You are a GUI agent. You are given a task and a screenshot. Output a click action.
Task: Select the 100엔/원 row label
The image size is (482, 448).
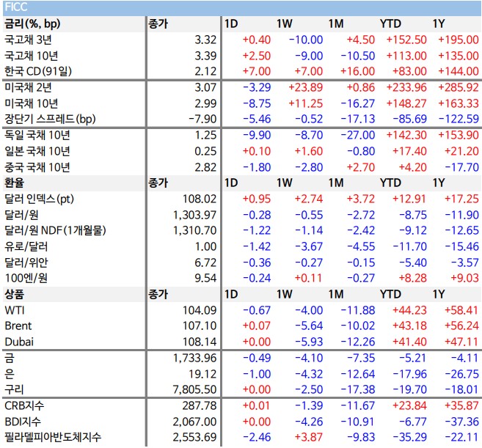tap(26, 278)
